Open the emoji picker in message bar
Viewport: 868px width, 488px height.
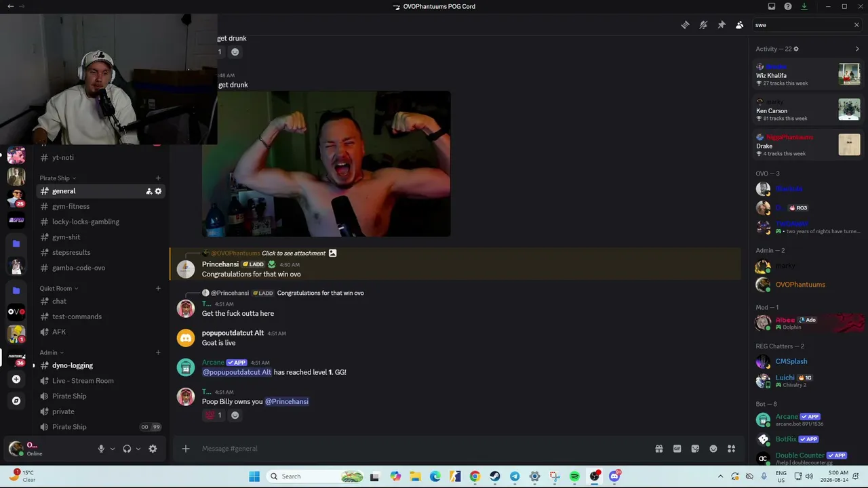coord(713,449)
